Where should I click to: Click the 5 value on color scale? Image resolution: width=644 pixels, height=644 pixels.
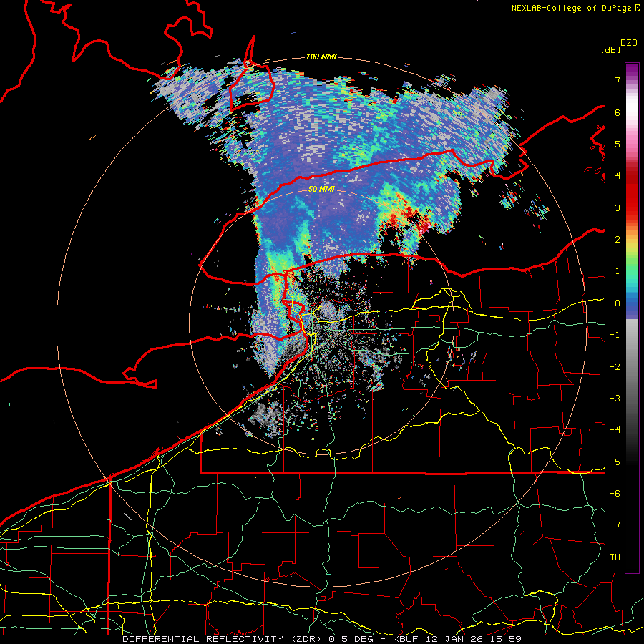(x=618, y=144)
